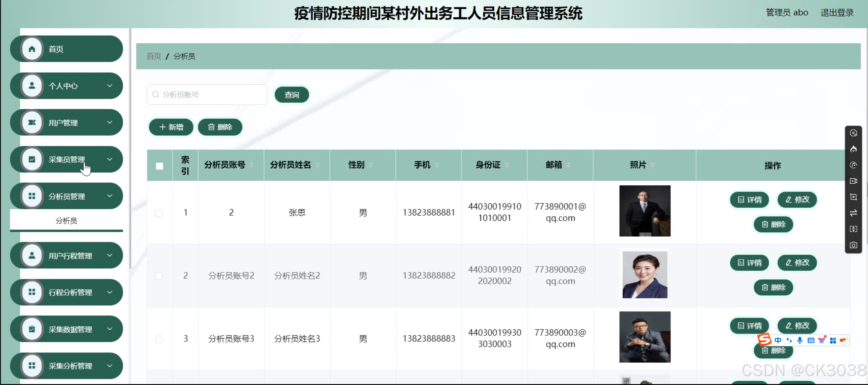The width and height of the screenshot is (868, 385).
Task: Open the 分析员 submenu item
Action: [66, 221]
